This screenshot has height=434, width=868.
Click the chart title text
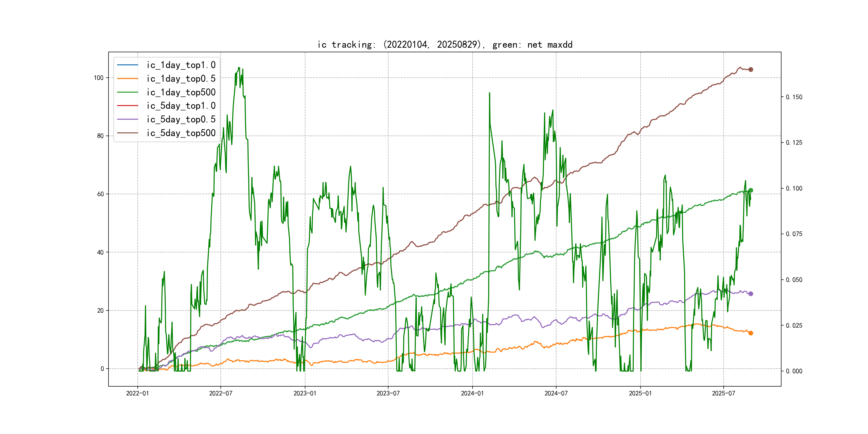pos(445,45)
